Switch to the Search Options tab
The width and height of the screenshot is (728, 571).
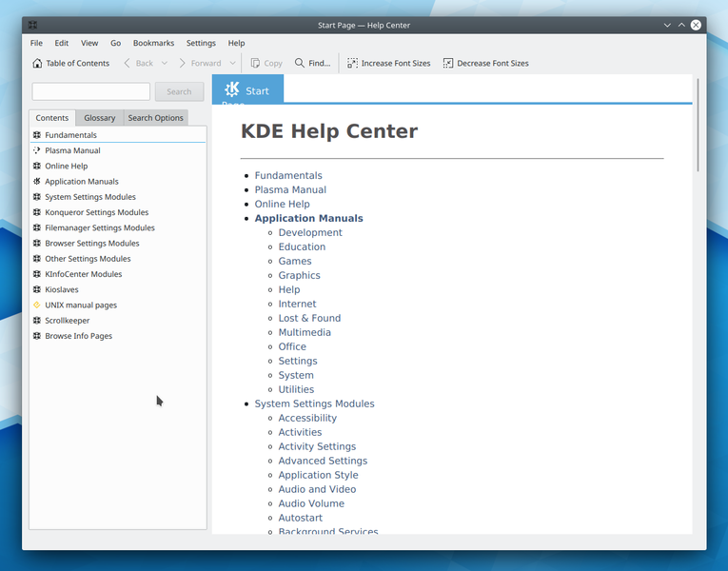[x=155, y=118]
